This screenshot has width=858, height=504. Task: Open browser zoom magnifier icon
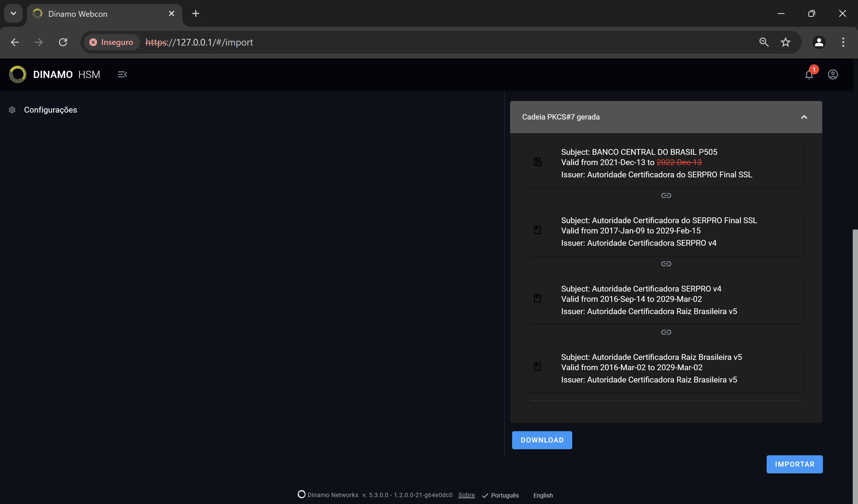tap(764, 42)
